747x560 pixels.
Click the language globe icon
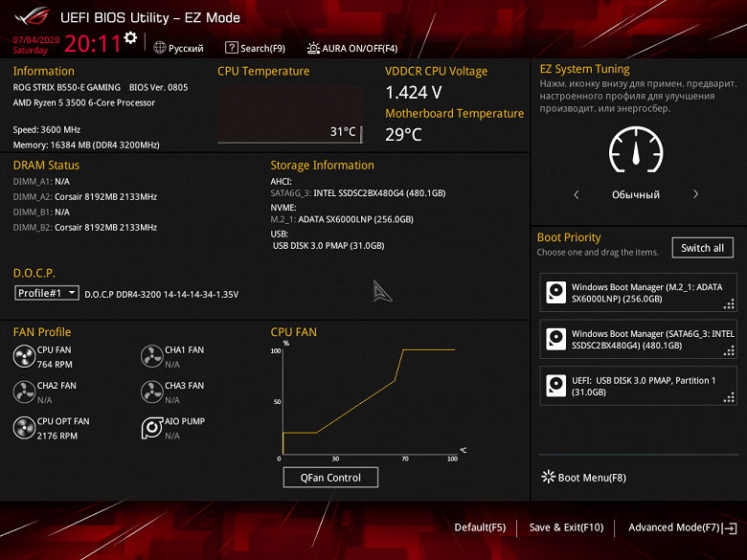[160, 48]
